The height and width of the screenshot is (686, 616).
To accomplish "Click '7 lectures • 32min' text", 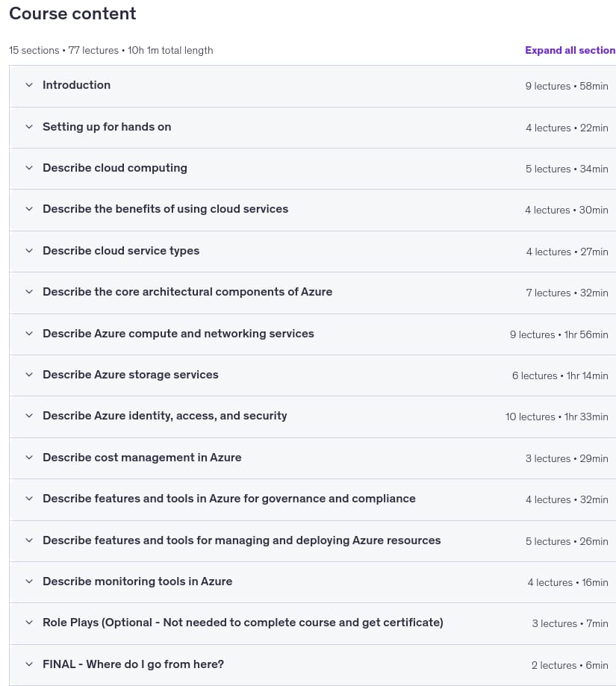I will (567, 293).
